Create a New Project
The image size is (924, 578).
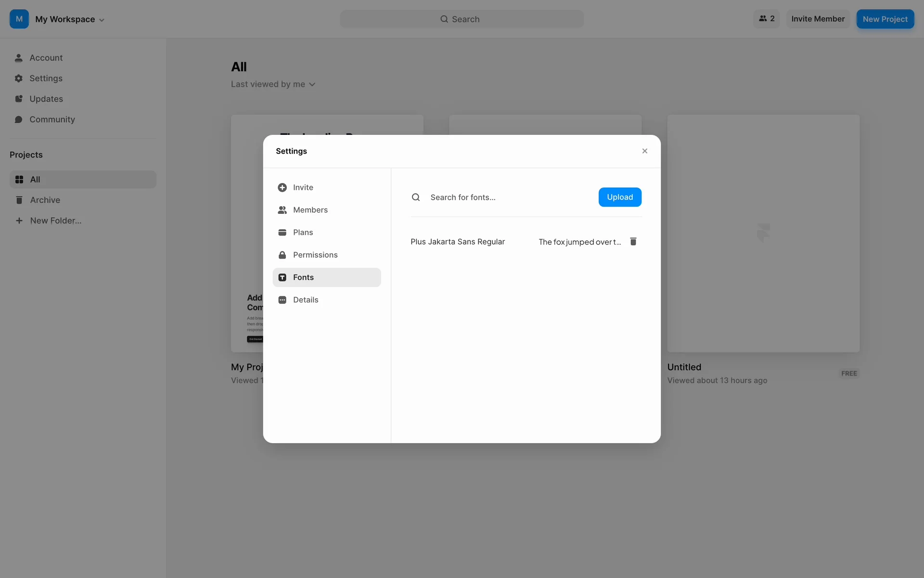coord(885,19)
